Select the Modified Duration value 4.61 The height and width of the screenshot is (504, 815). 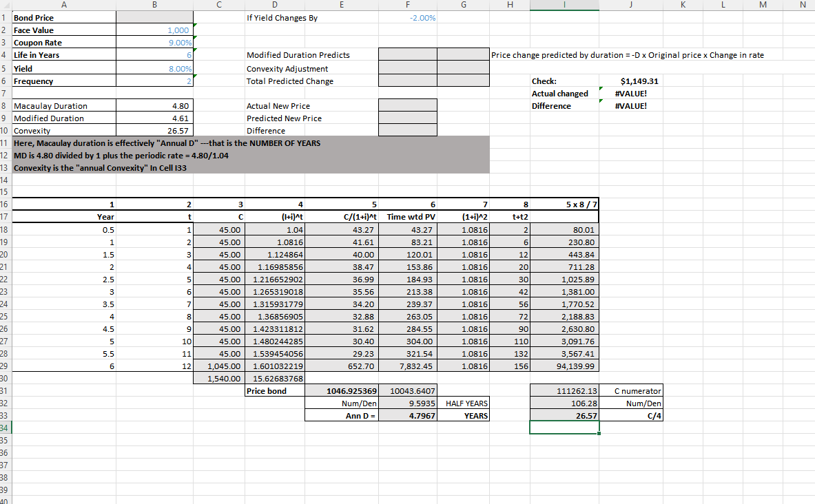pos(154,118)
